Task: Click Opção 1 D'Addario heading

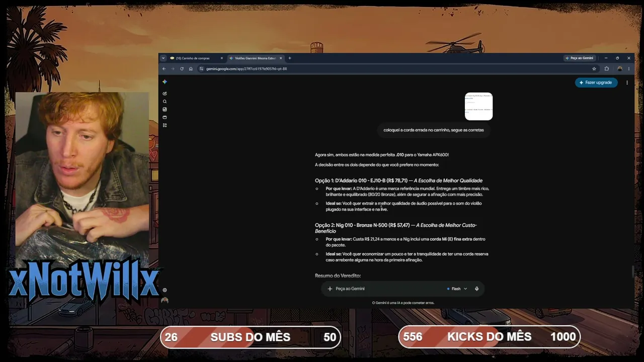Action: pos(398,180)
